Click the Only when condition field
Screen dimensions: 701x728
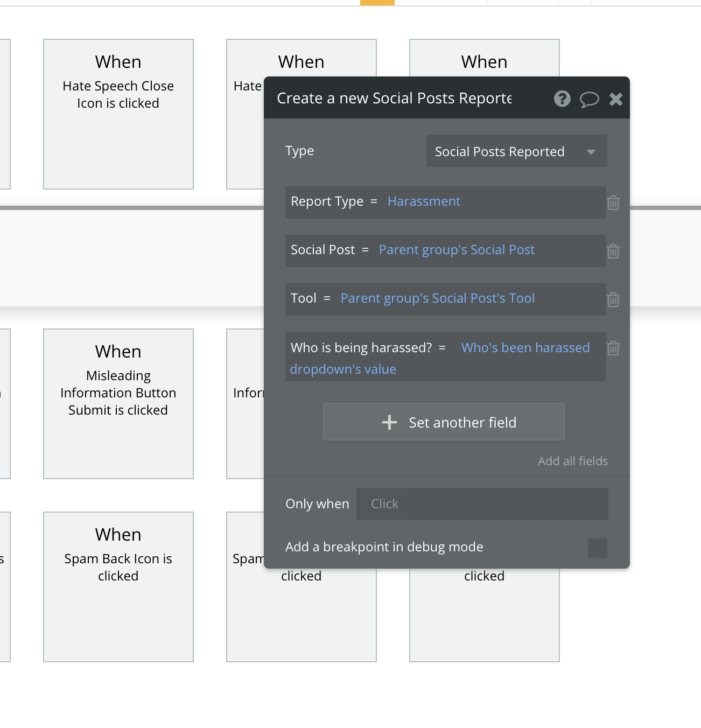click(x=482, y=504)
